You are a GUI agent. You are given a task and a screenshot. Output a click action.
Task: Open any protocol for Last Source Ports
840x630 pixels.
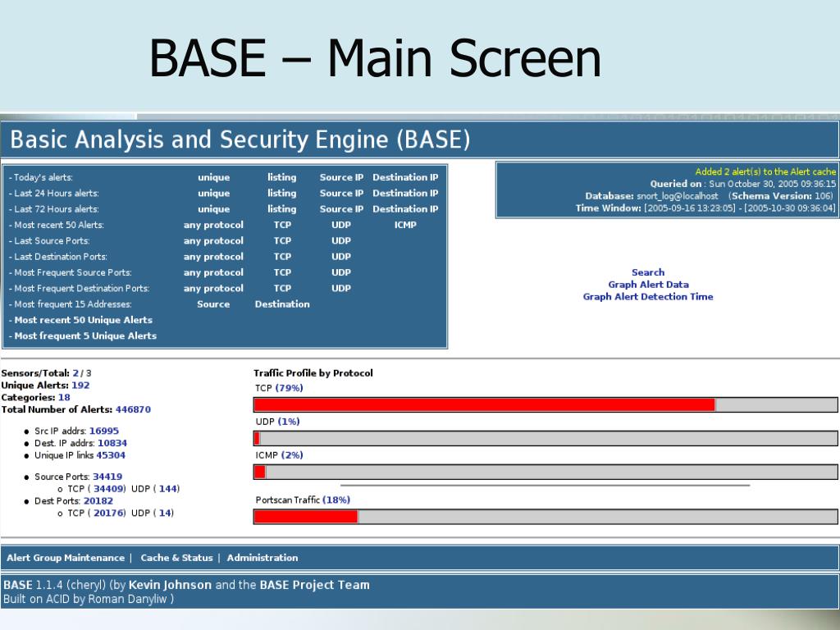[x=213, y=241]
